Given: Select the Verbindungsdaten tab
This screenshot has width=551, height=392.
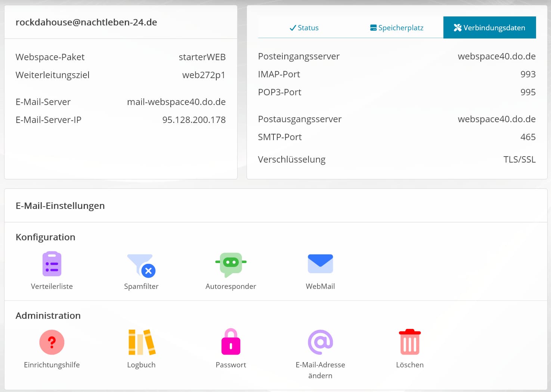Looking at the screenshot, I should 489,28.
